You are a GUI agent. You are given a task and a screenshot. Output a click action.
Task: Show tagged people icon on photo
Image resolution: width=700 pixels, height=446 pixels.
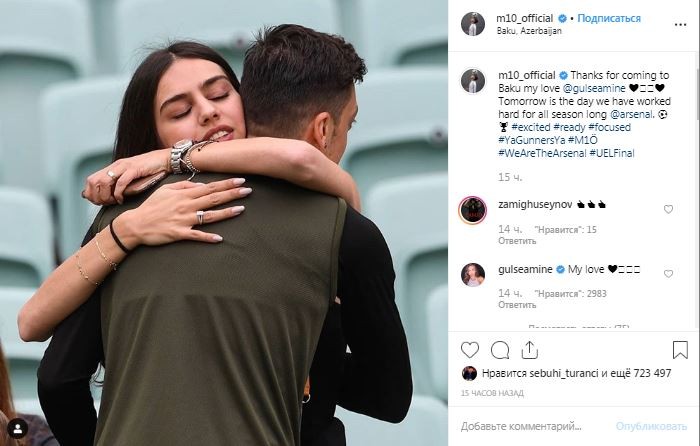pyautogui.click(x=18, y=429)
